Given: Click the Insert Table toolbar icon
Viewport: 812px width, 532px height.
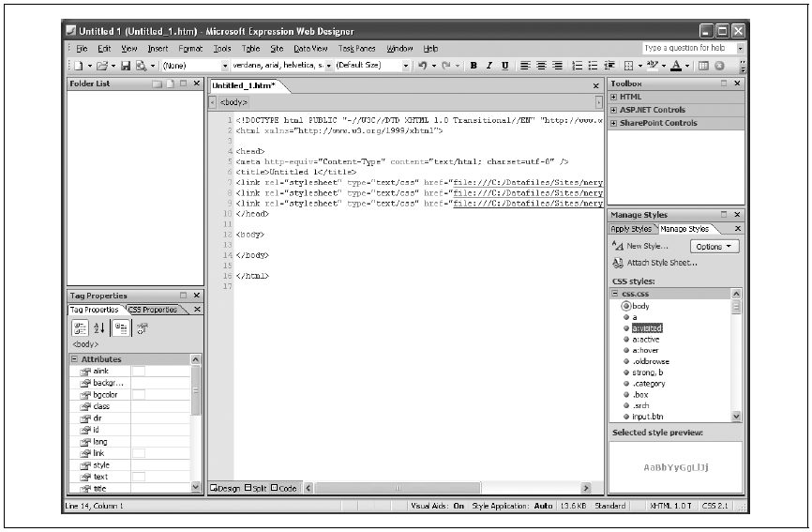Looking at the screenshot, I should tap(703, 66).
